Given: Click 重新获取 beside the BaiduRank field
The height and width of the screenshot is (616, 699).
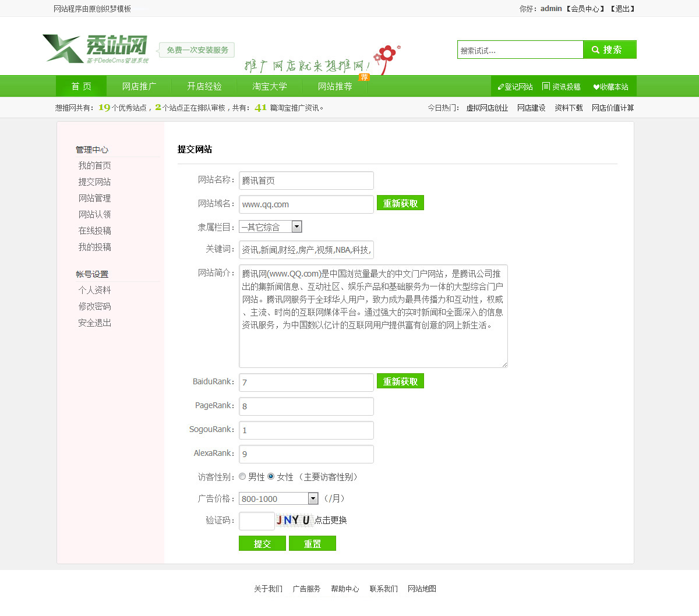Looking at the screenshot, I should (x=400, y=381).
